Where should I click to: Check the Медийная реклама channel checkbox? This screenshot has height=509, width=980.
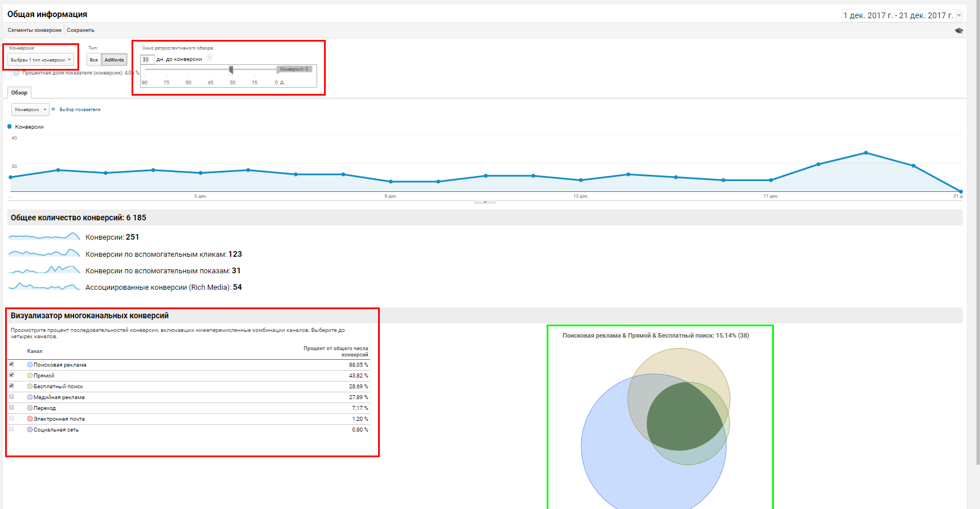pyautogui.click(x=11, y=396)
